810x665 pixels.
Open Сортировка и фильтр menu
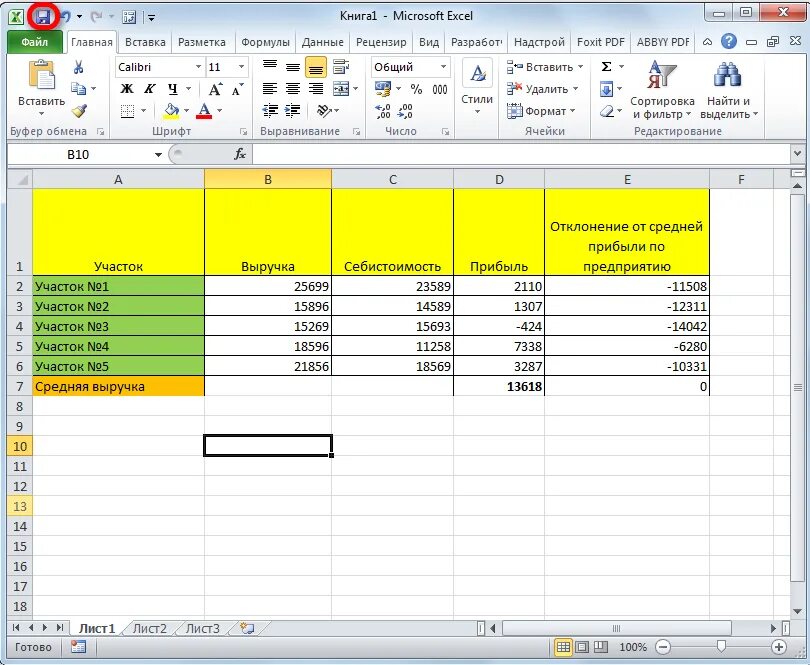(x=662, y=89)
